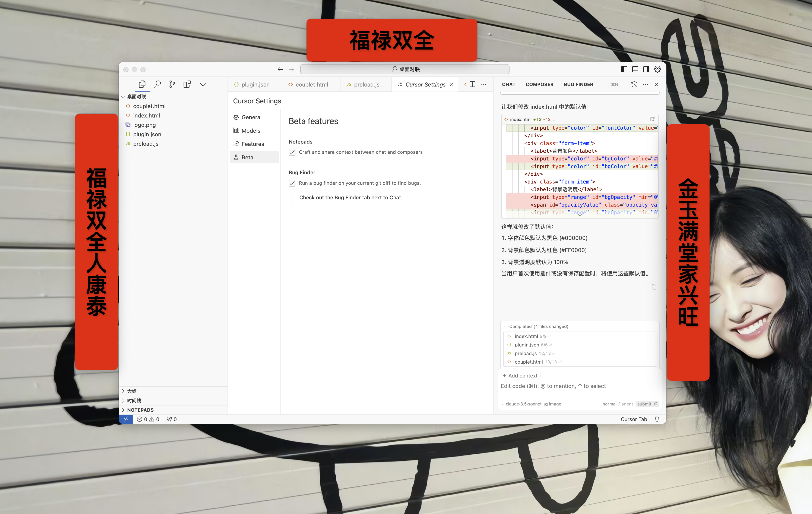812x514 pixels.
Task: Switch composer to agent mode
Action: (627, 404)
